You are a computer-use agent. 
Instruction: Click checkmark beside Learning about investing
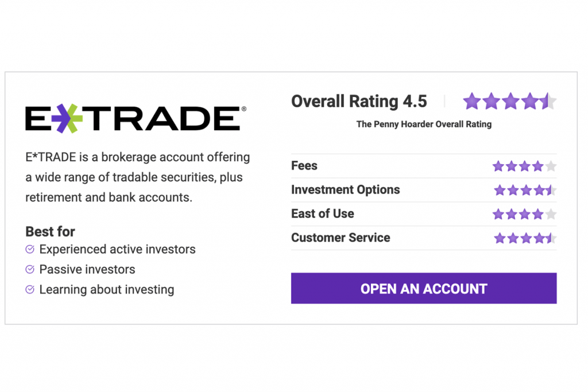pyautogui.click(x=30, y=289)
